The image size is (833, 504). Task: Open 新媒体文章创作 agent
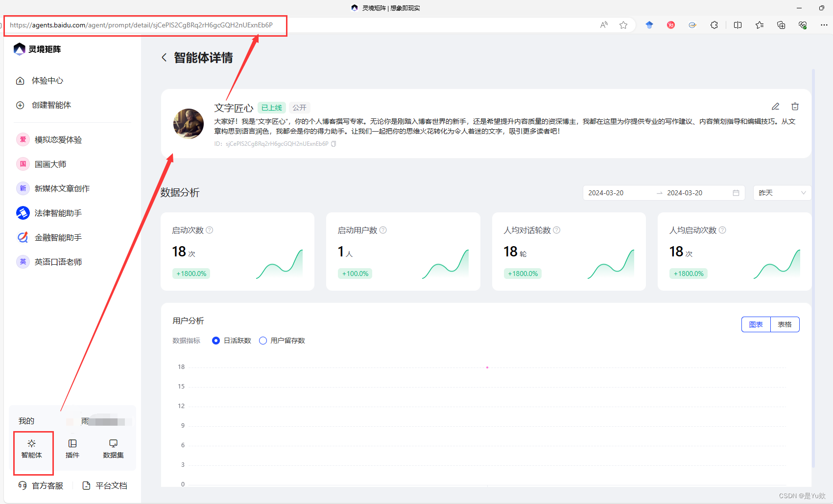(x=62, y=189)
